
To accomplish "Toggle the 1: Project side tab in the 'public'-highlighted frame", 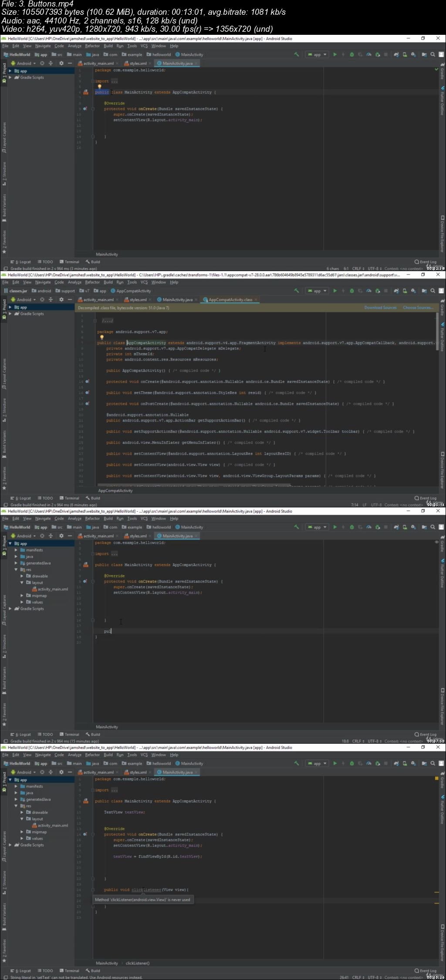I will coord(4,73).
